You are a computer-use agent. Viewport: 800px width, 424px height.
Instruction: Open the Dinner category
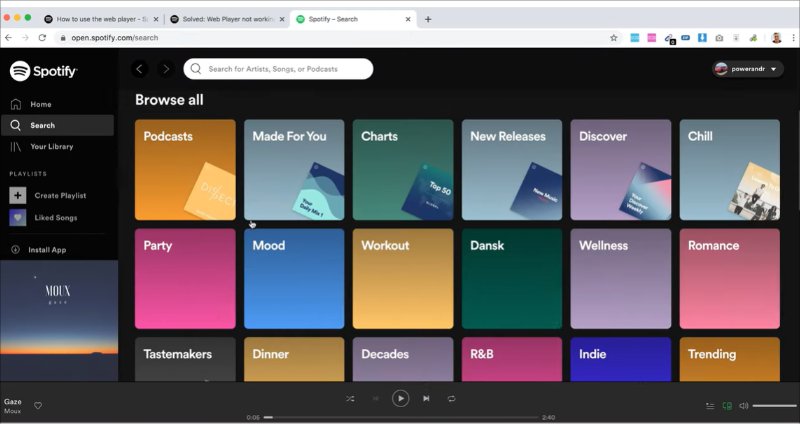point(294,359)
